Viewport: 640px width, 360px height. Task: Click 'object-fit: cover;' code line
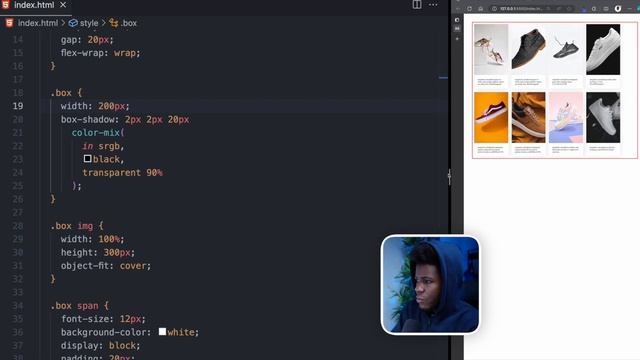tap(106, 266)
